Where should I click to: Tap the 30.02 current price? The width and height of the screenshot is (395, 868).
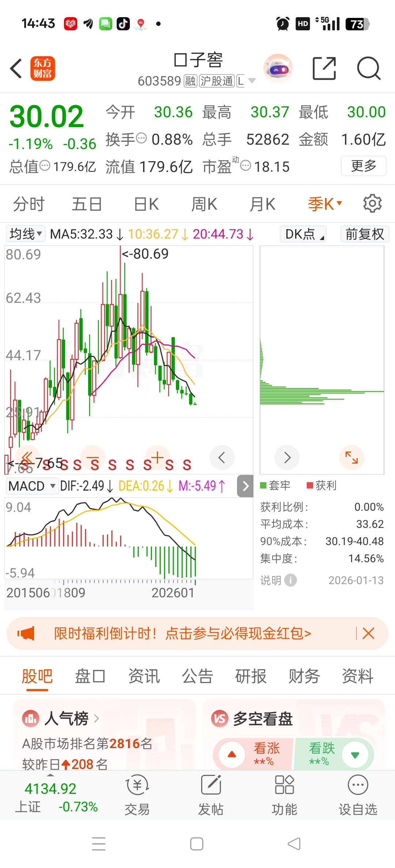46,117
